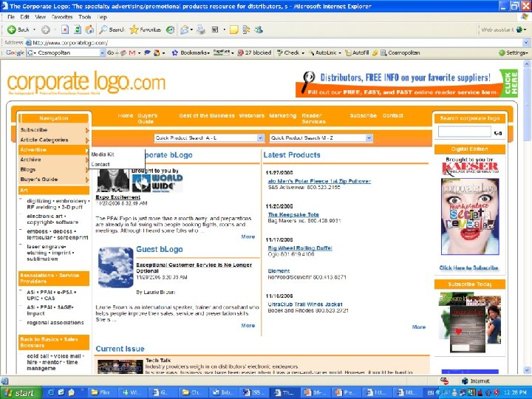Expand the Buyer's Guide sidebar arrow
The width and height of the screenshot is (532, 399).
point(87,180)
